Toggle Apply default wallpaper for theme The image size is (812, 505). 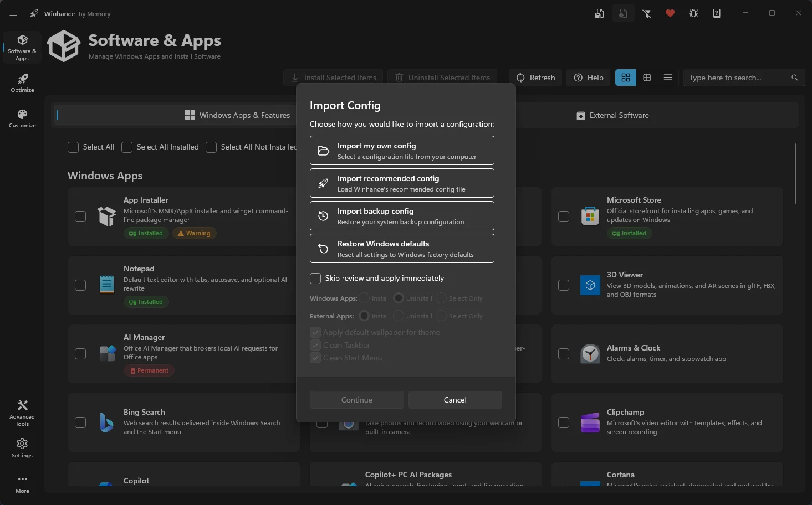coord(315,332)
